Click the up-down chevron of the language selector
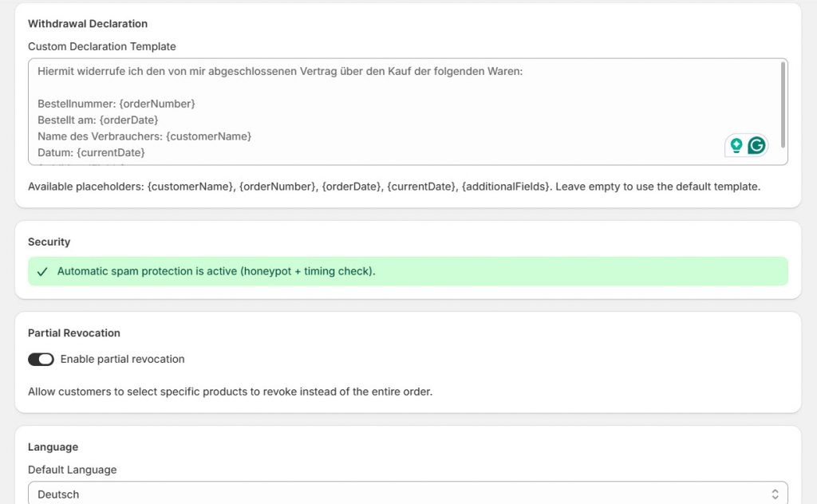Image resolution: width=817 pixels, height=504 pixels. click(x=774, y=494)
